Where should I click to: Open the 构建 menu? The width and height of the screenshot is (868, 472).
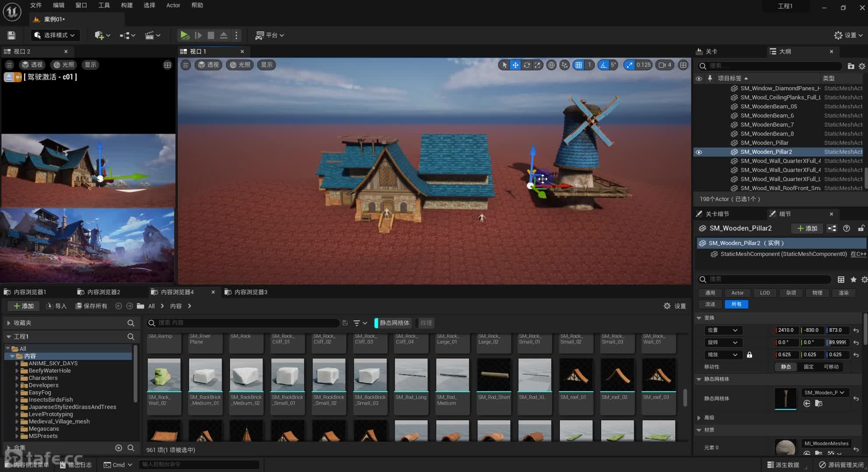(127, 5)
